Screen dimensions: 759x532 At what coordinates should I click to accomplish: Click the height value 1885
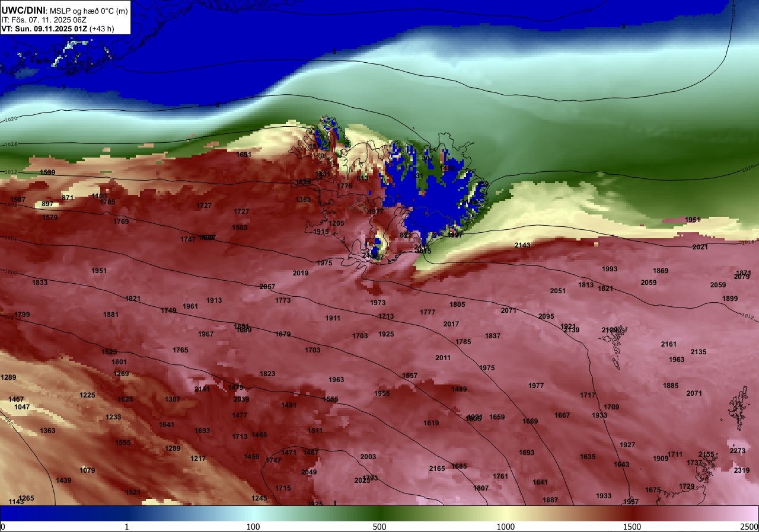[671, 386]
